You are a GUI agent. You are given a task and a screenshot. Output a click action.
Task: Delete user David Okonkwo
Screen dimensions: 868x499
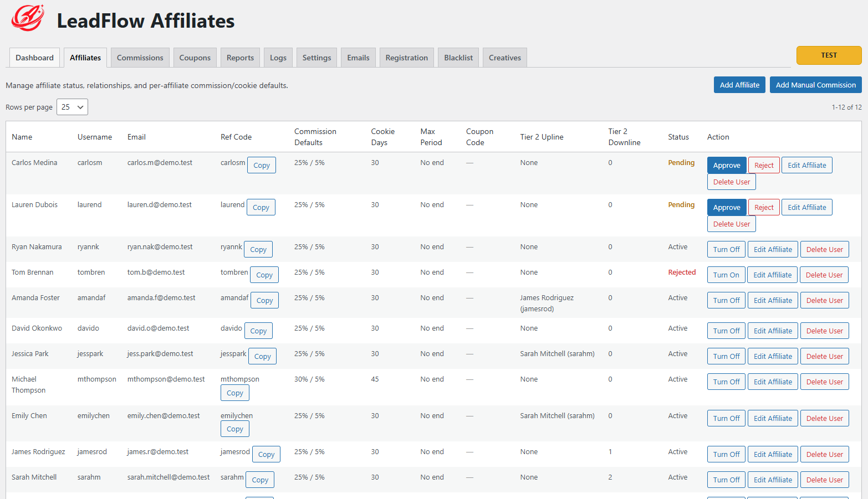pos(824,330)
